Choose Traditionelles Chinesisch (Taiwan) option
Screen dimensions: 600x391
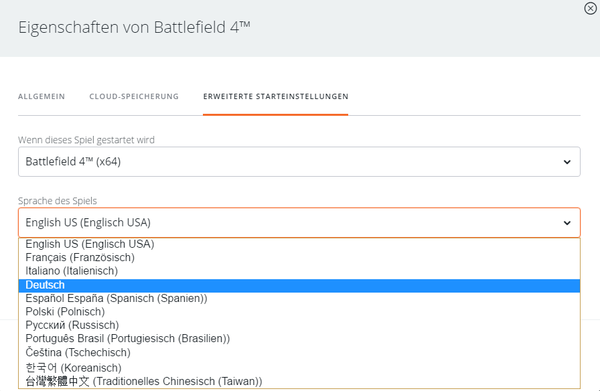click(x=299, y=381)
